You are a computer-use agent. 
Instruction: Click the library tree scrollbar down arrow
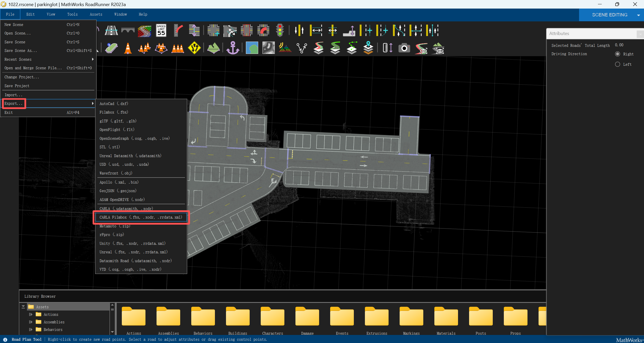112,332
